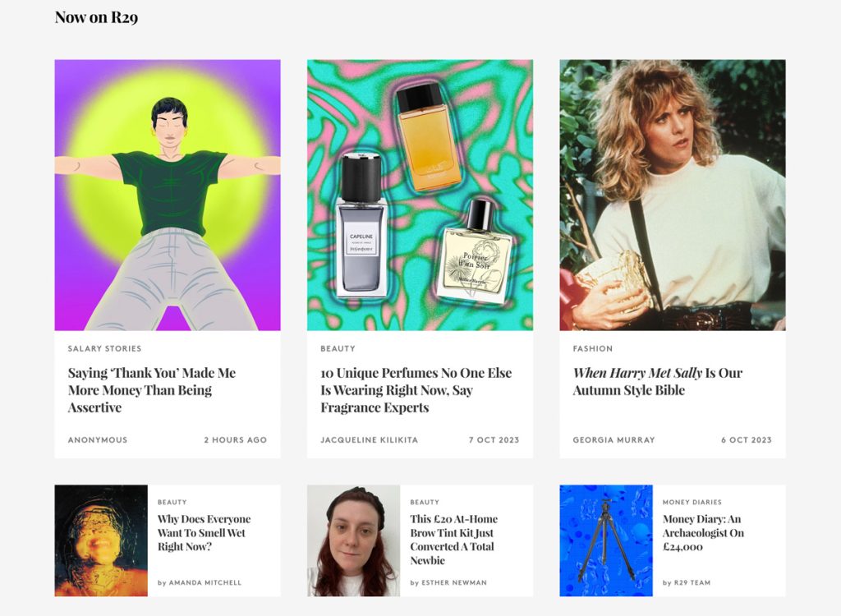View author Jacqueline Kilikita's page
Image resolution: width=841 pixels, height=616 pixels.
(369, 440)
